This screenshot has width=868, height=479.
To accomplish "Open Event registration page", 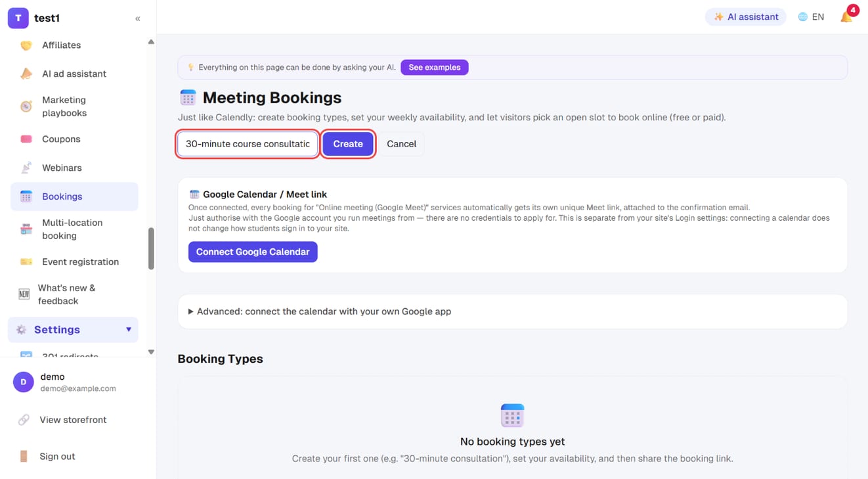I will (74, 262).
